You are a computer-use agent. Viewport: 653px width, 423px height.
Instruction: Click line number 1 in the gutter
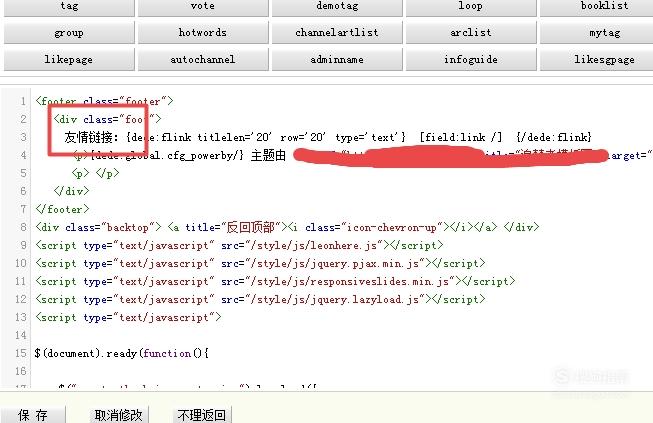tap(23, 101)
